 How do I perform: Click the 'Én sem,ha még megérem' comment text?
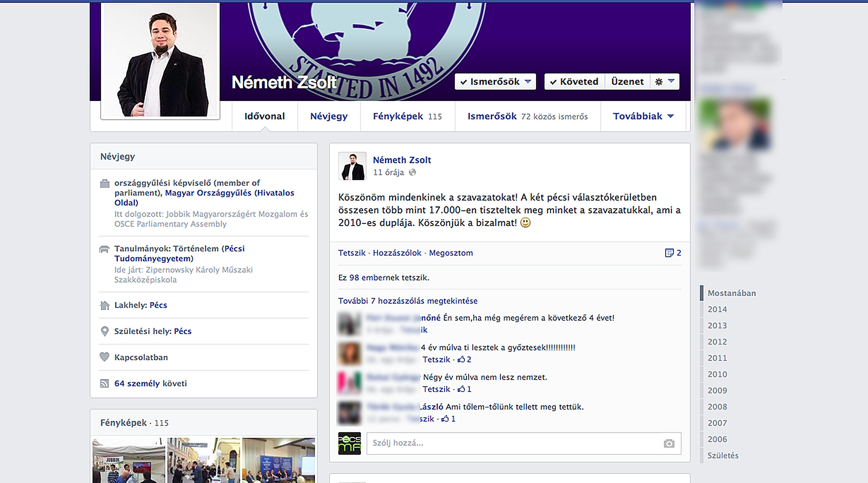pyautogui.click(x=528, y=318)
